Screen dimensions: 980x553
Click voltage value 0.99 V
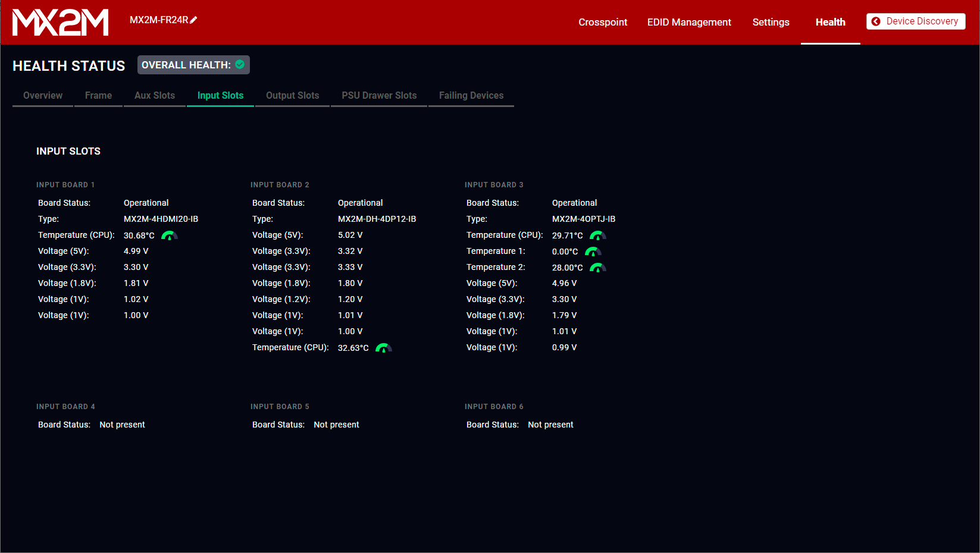pos(564,347)
